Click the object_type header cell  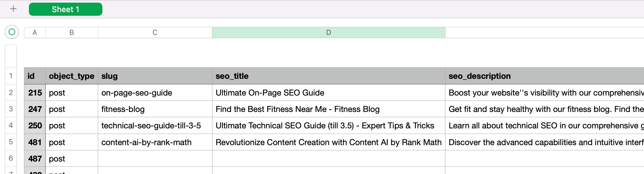[72, 76]
